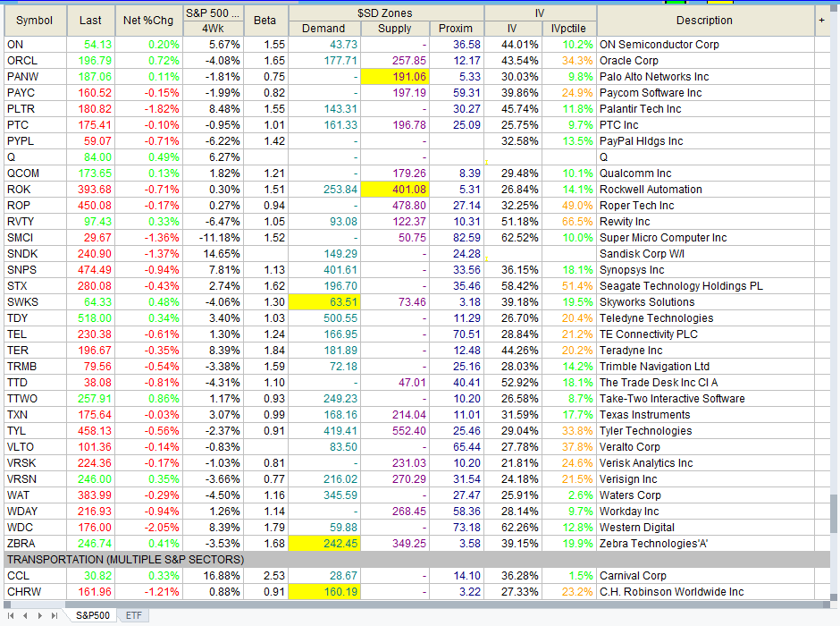Click the Beta column header
840x626 pixels.
click(265, 21)
